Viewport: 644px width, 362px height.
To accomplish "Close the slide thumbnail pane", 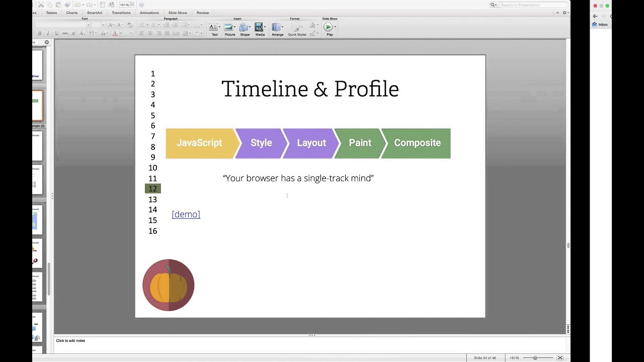I will point(47,42).
